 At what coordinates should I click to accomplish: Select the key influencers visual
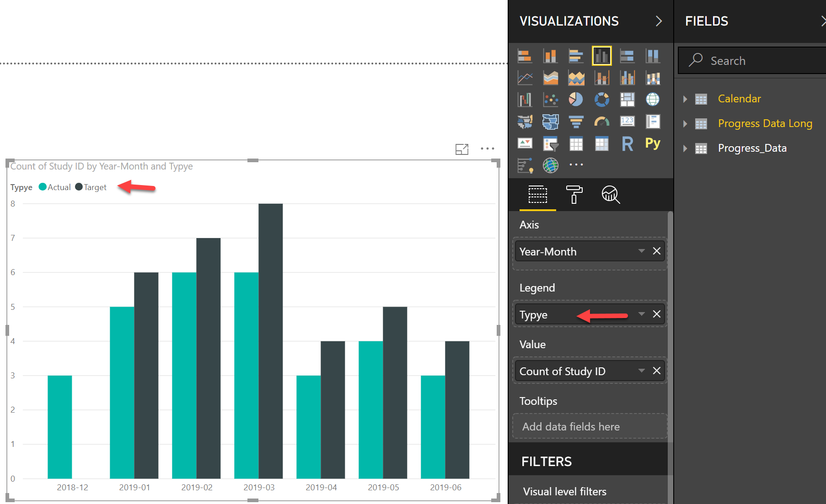(x=525, y=165)
